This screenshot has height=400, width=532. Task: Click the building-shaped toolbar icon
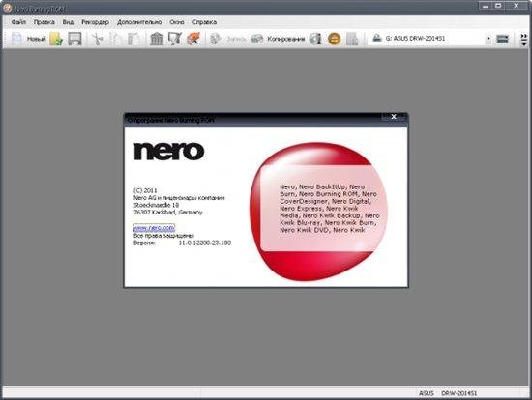point(157,39)
